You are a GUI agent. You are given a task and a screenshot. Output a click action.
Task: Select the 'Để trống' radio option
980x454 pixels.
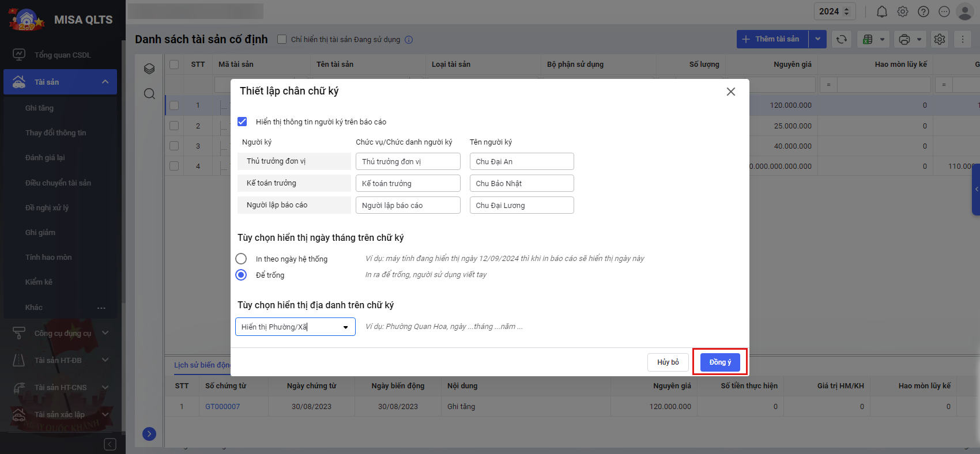pos(241,275)
